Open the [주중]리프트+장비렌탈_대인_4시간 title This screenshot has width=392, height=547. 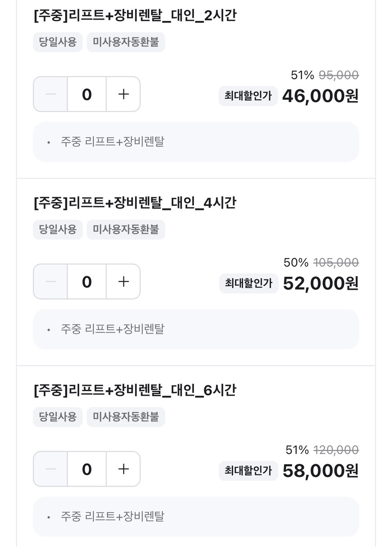[x=135, y=203]
